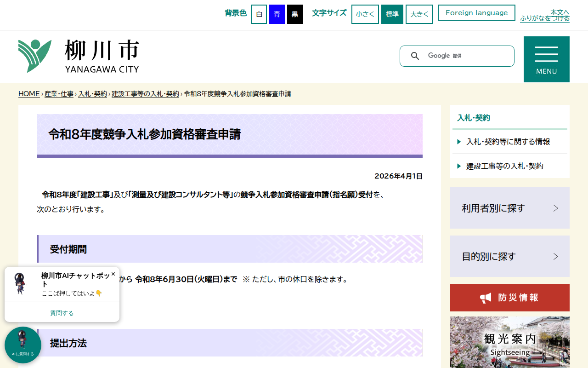
Task: Click the date 2026年4月1日
Action: coord(398,176)
